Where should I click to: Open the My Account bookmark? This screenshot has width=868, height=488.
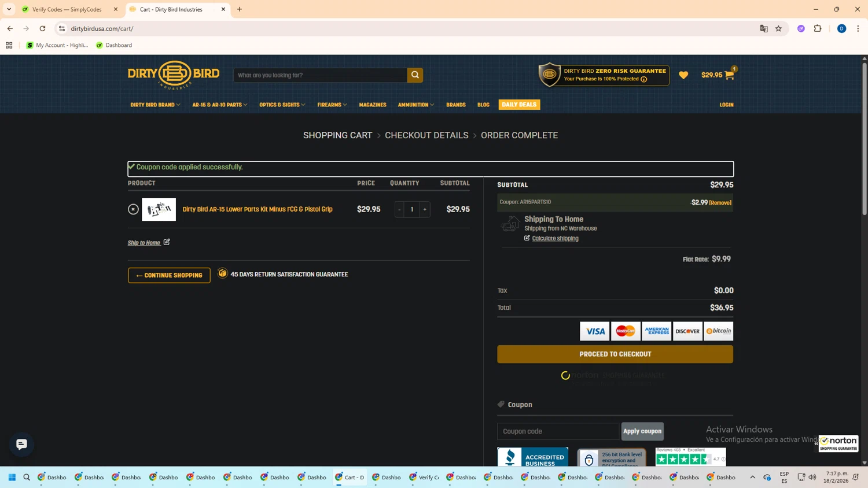(x=57, y=45)
